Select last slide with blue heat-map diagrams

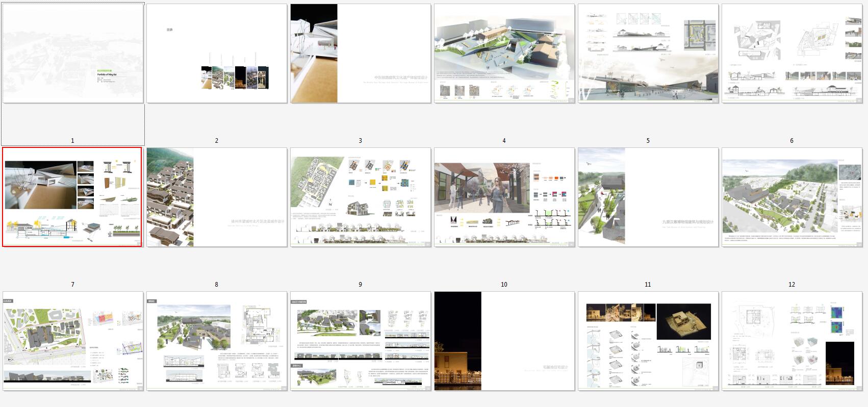792,341
